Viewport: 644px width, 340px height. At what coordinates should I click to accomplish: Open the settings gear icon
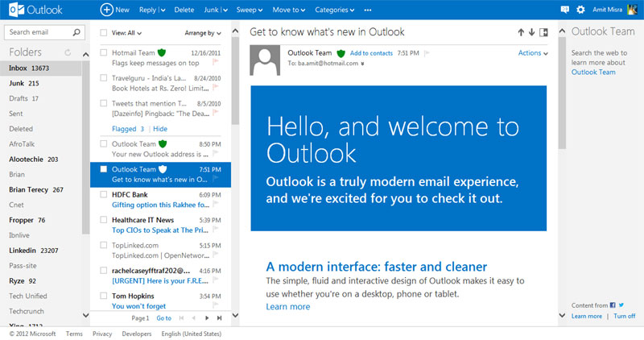(x=580, y=10)
